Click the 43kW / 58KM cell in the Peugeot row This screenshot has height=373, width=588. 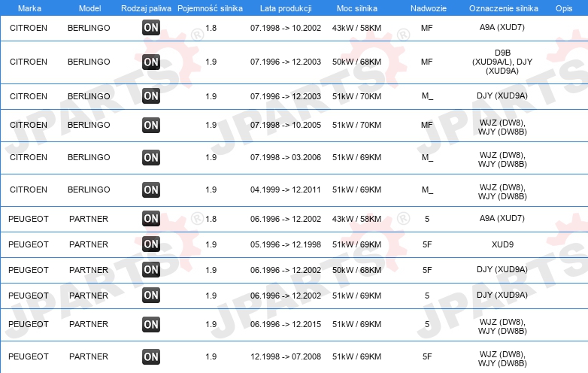(356, 219)
